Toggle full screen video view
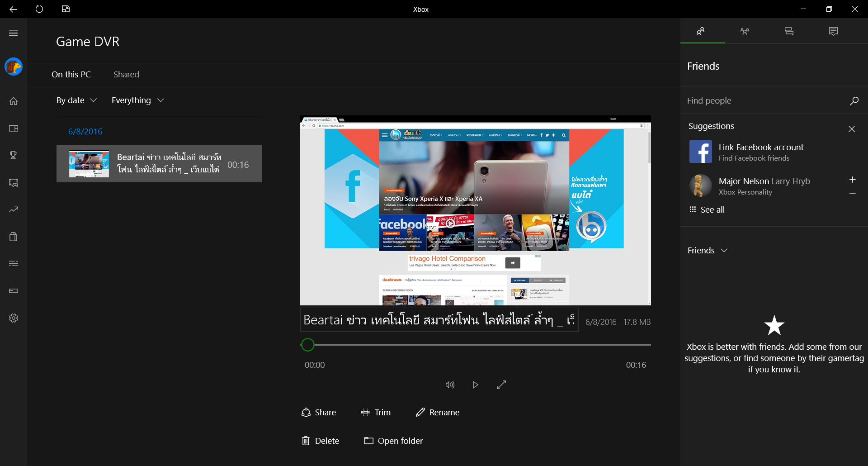 [501, 385]
